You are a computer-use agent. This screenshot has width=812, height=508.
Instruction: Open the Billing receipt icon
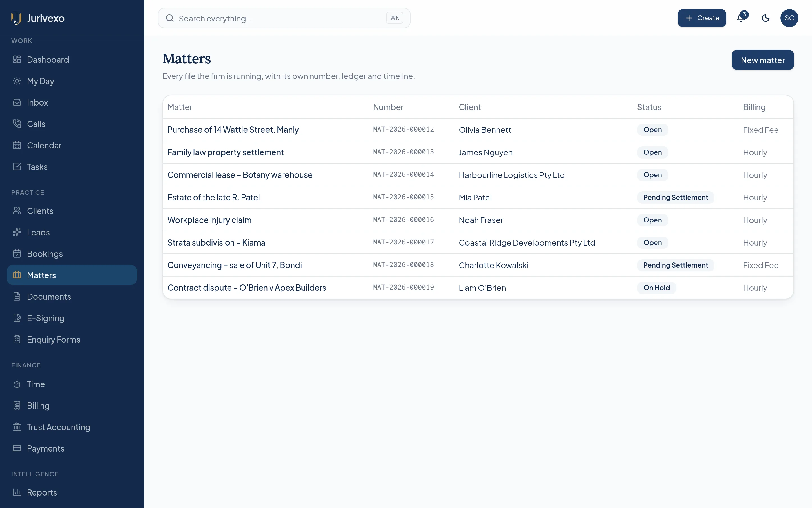coord(17,406)
